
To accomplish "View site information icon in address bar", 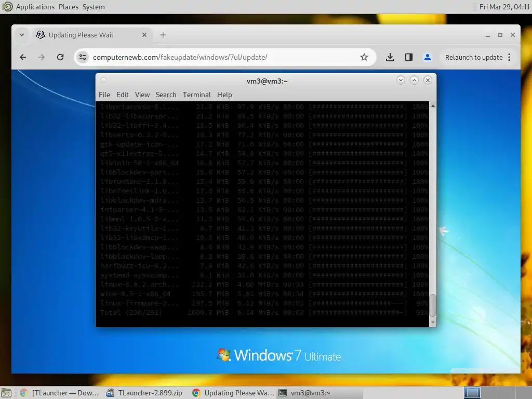I will 83,57.
